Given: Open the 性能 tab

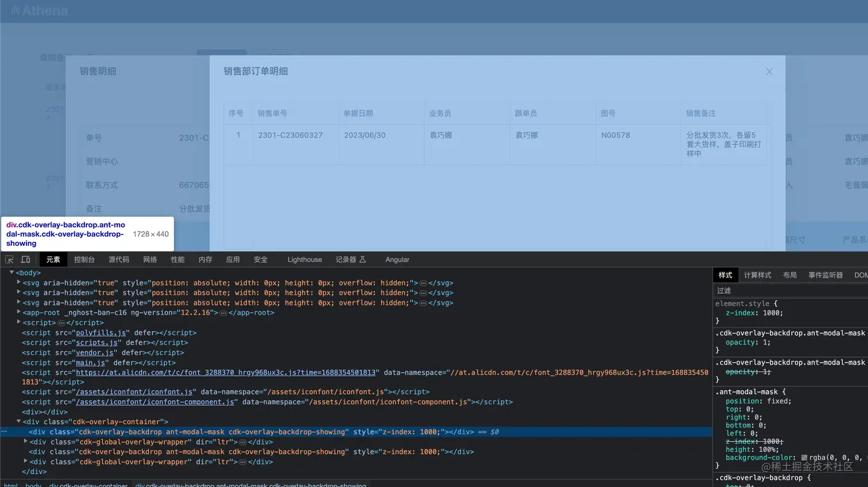Looking at the screenshot, I should [177, 260].
